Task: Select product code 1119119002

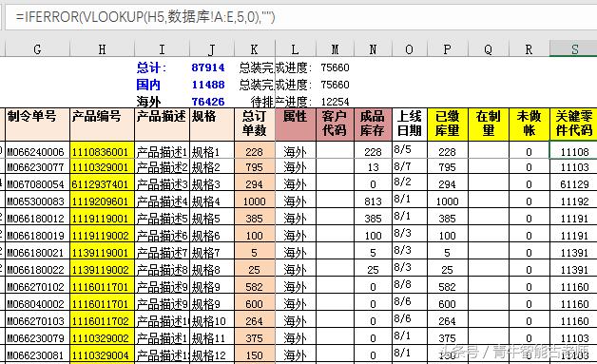Action: tap(102, 234)
